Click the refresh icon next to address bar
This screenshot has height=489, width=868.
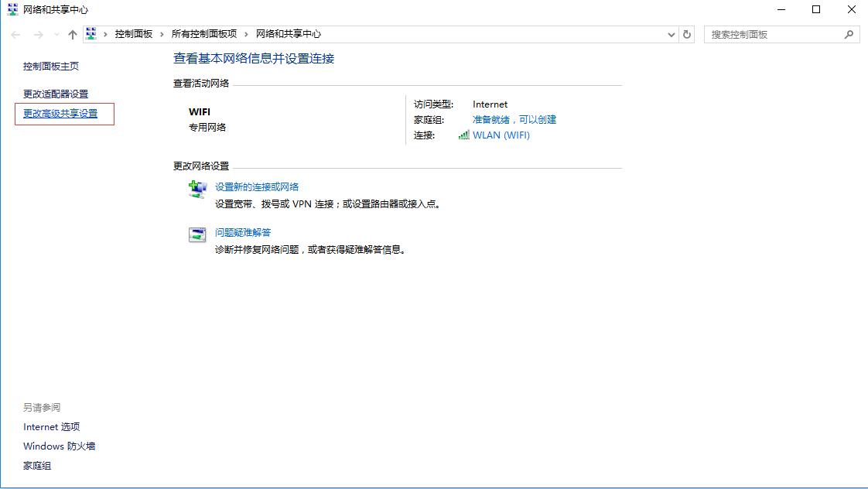click(688, 34)
